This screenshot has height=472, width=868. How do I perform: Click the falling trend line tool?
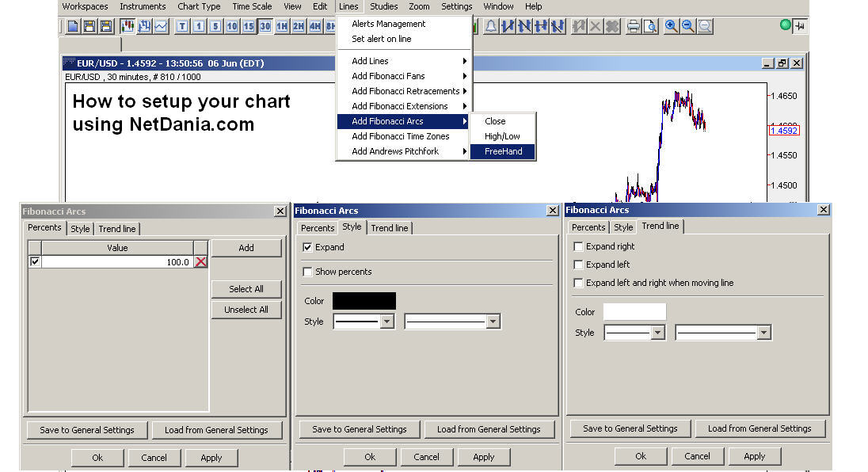point(524,26)
